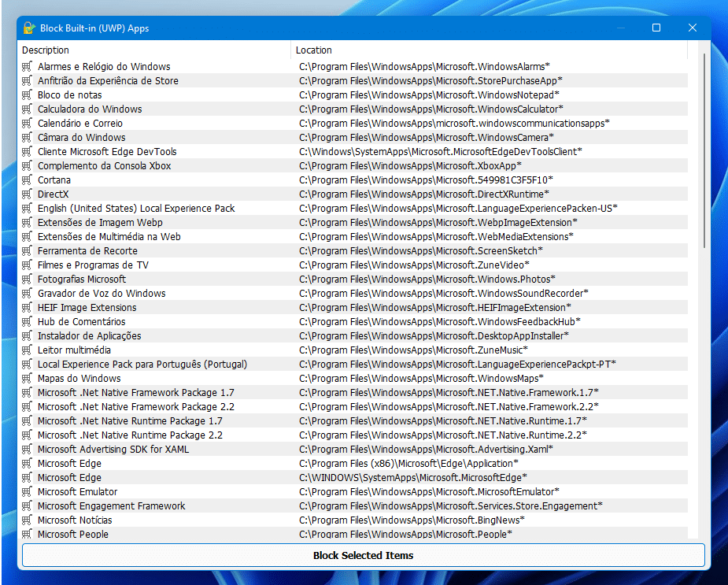Click the Microsoft.WindowsMaps* location path
728x585 pixels.
point(421,378)
